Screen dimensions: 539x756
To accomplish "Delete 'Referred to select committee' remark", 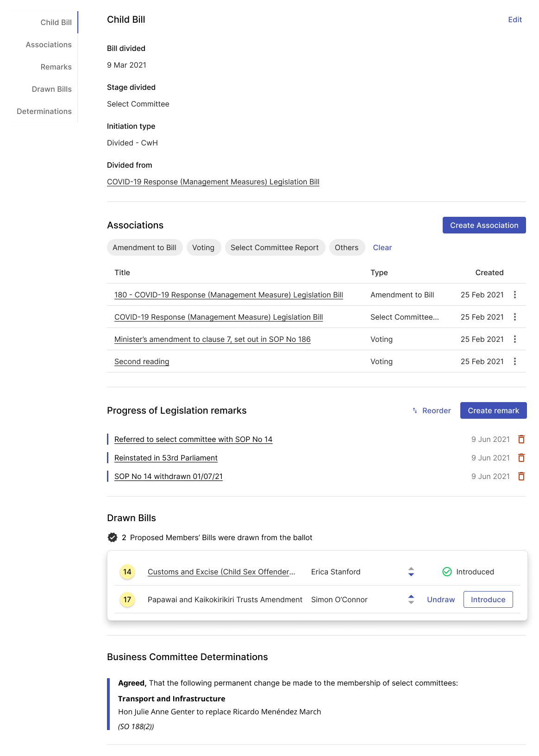I will pyautogui.click(x=521, y=439).
